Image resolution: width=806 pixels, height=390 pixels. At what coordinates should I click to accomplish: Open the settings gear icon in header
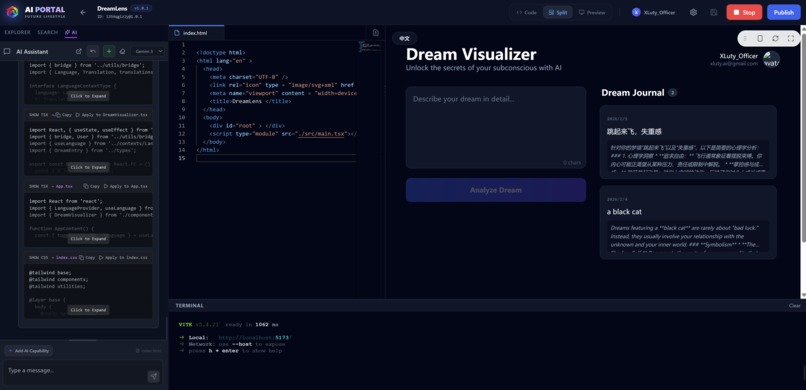point(693,12)
